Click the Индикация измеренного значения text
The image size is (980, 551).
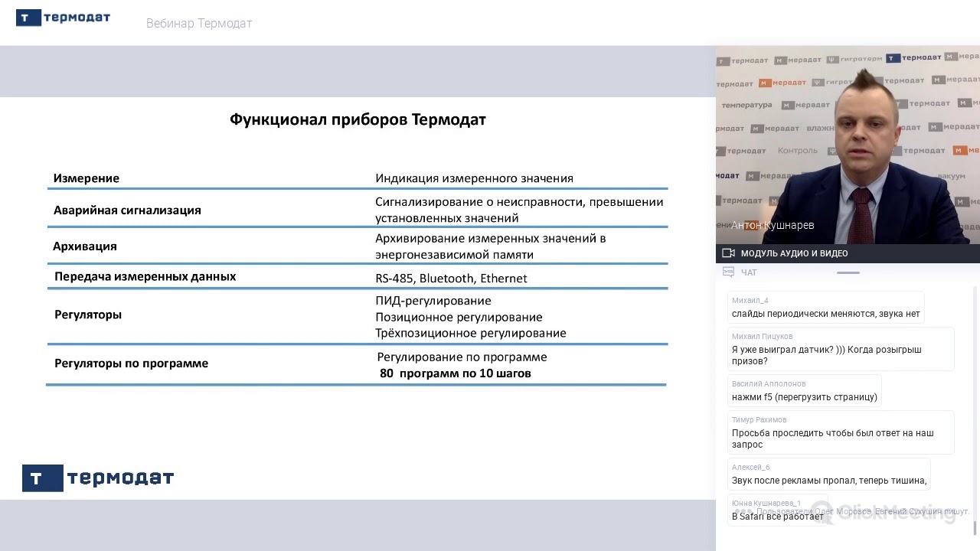474,178
